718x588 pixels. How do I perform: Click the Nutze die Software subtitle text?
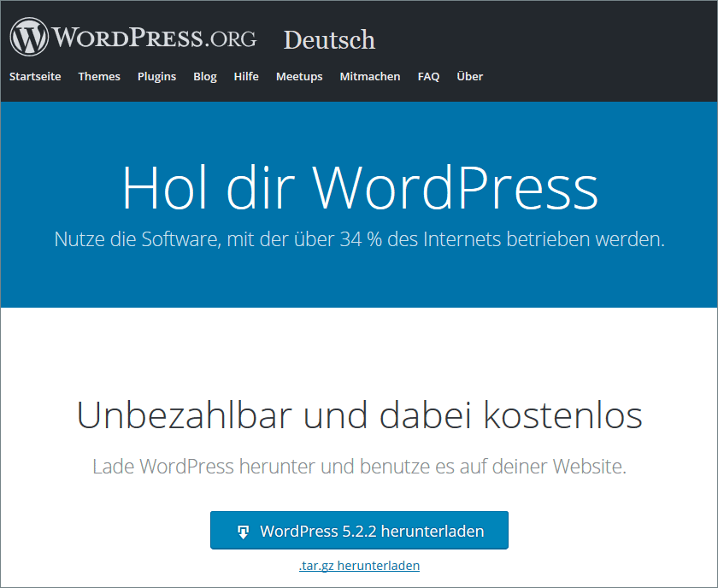pos(360,239)
